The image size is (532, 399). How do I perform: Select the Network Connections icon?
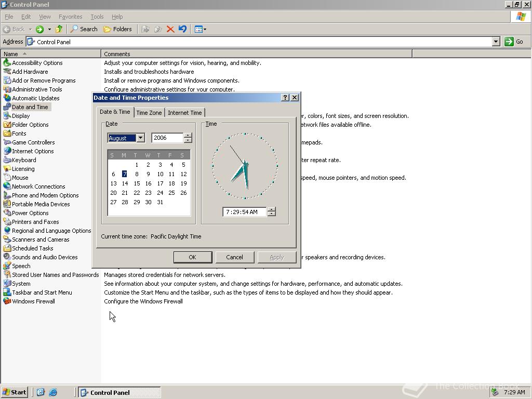[x=7, y=187]
